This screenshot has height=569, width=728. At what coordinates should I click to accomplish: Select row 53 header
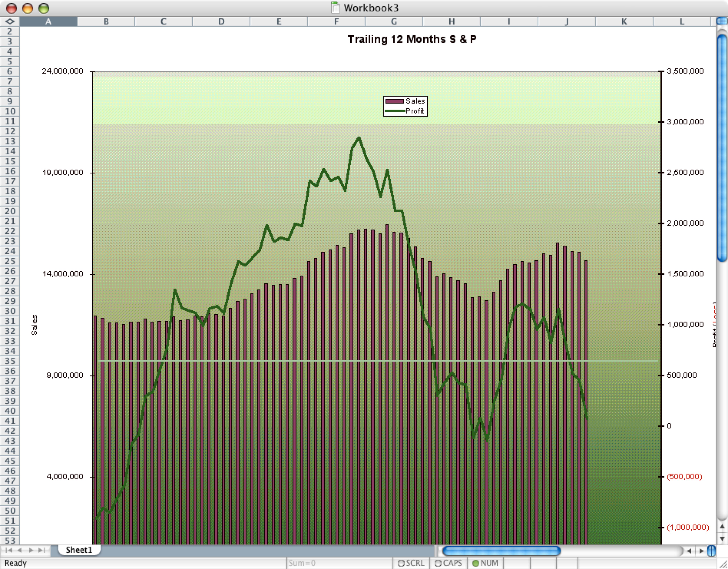[x=10, y=541]
